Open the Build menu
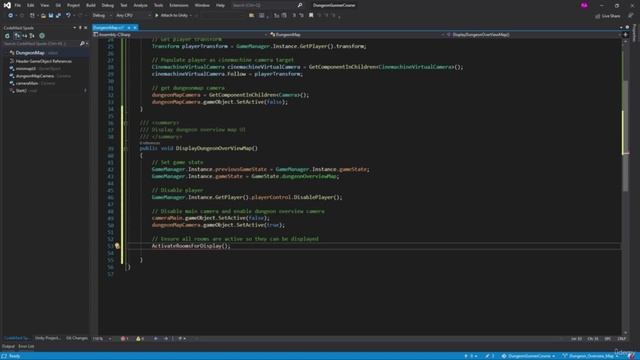Image resolution: width=640 pixels, height=360 pixels. pos(91,5)
